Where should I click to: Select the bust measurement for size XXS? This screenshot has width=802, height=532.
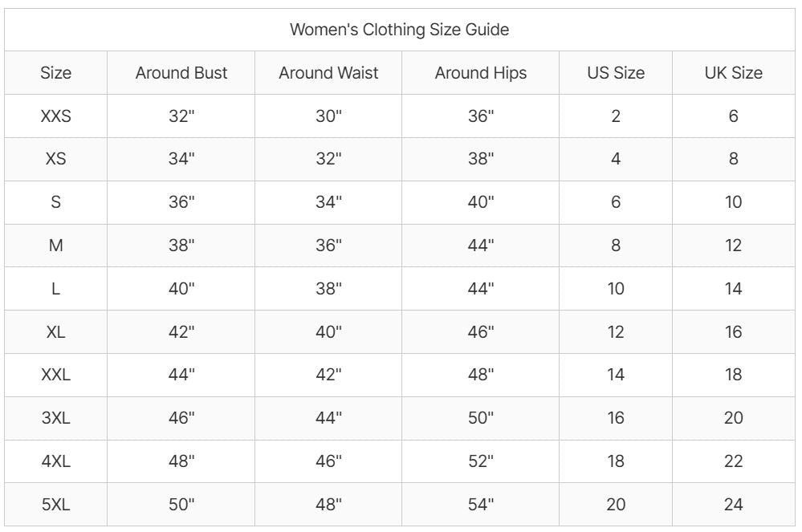181,116
